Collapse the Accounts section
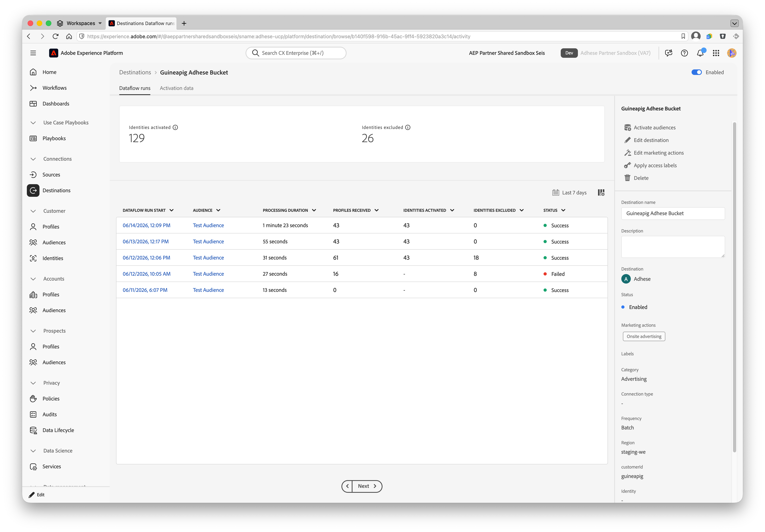This screenshot has width=765, height=532. (x=33, y=279)
